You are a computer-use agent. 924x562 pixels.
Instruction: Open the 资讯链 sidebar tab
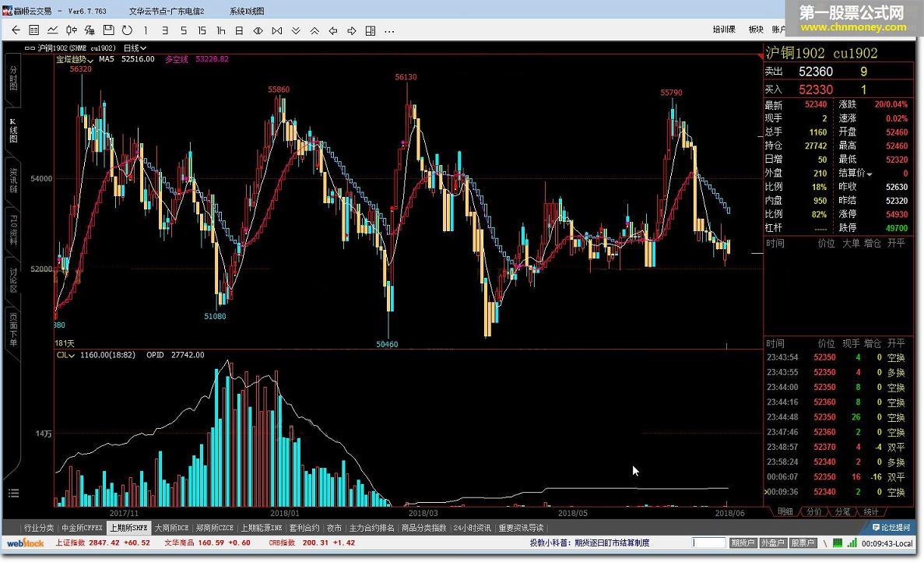pyautogui.click(x=13, y=181)
